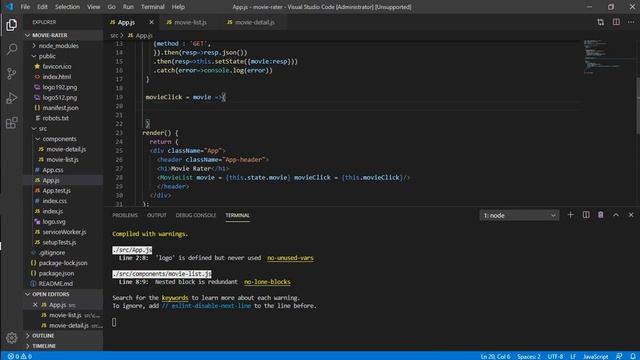This screenshot has width=640, height=360.
Task: Open the Selection menu
Action: pyautogui.click(x=67, y=7)
